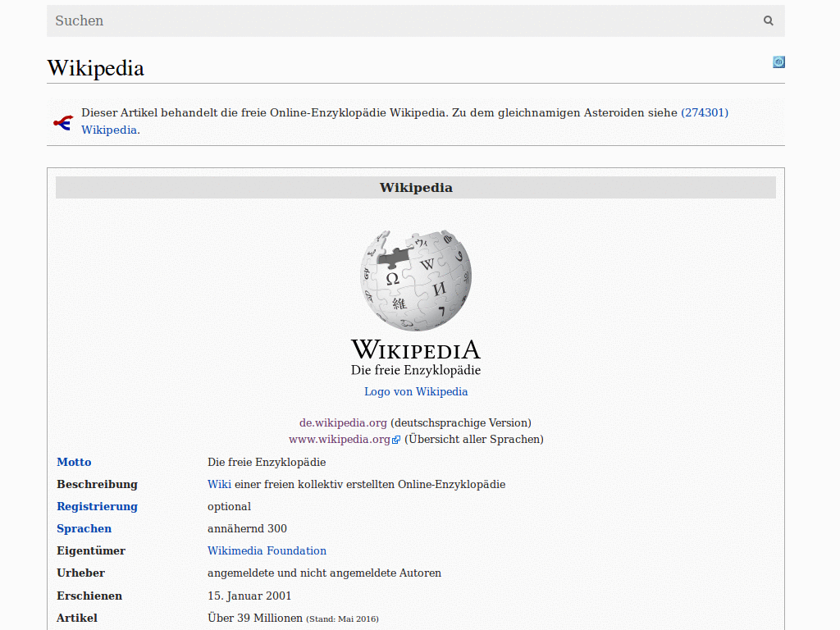This screenshot has width=840, height=630.
Task: Click the Eigentümer row label
Action: (91, 550)
